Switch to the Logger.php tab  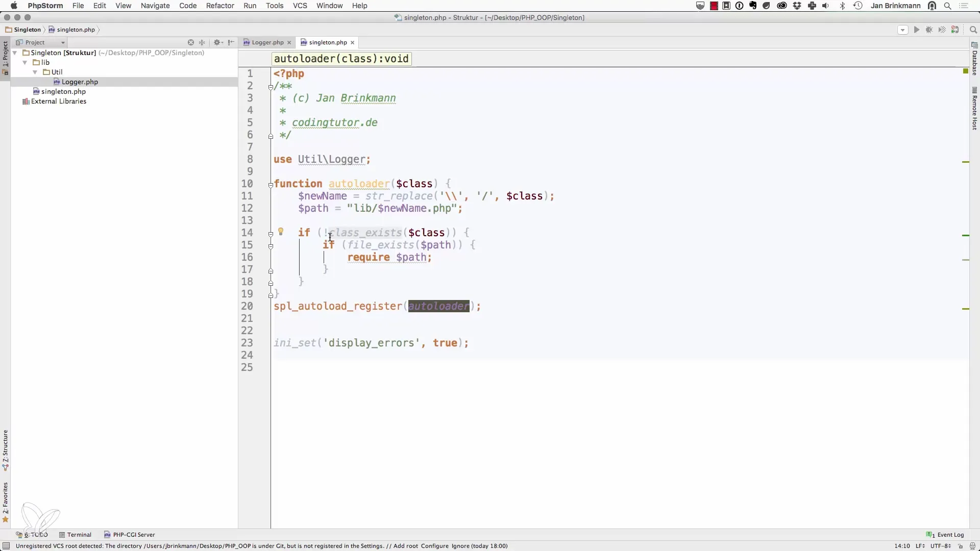[267, 42]
